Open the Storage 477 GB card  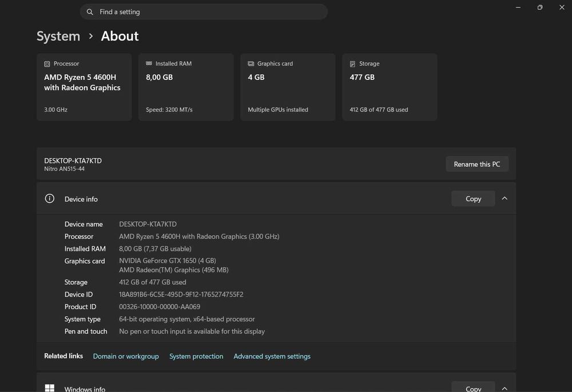tap(390, 87)
